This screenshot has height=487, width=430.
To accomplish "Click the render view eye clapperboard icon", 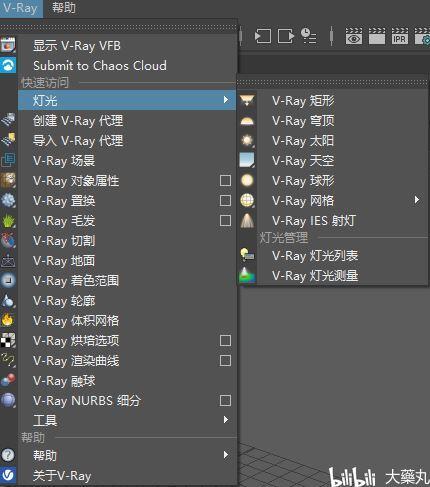I will [354, 36].
